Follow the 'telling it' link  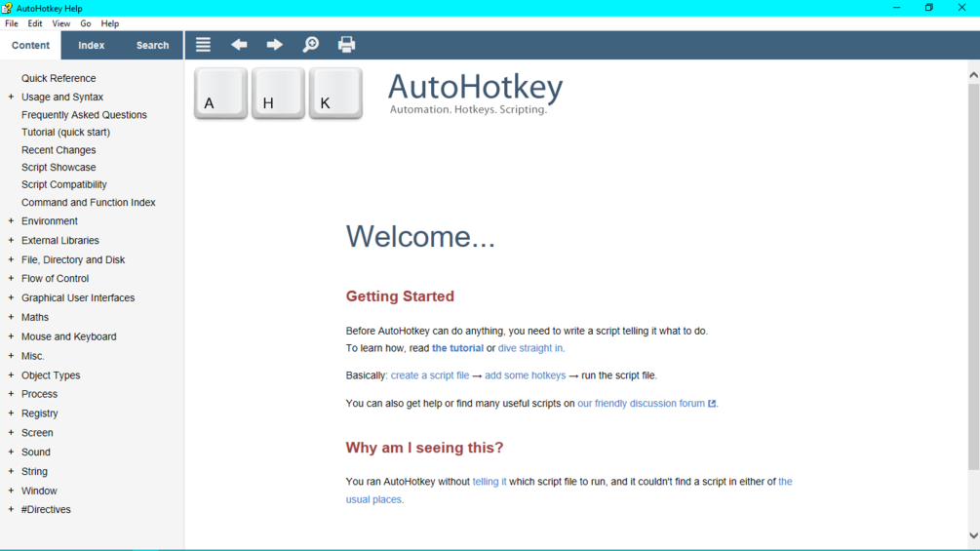click(490, 482)
